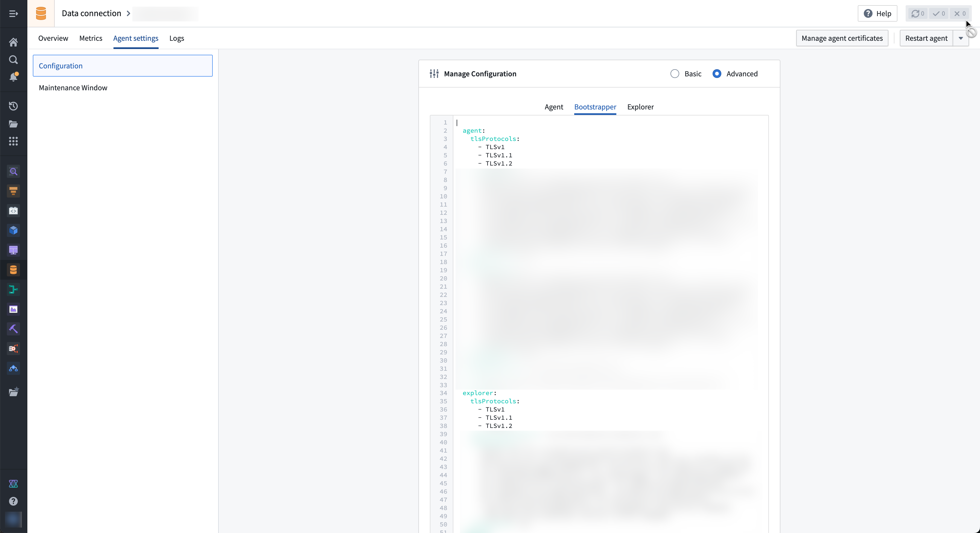Open the purple presentation board app icon
980x533 pixels.
tap(13, 250)
